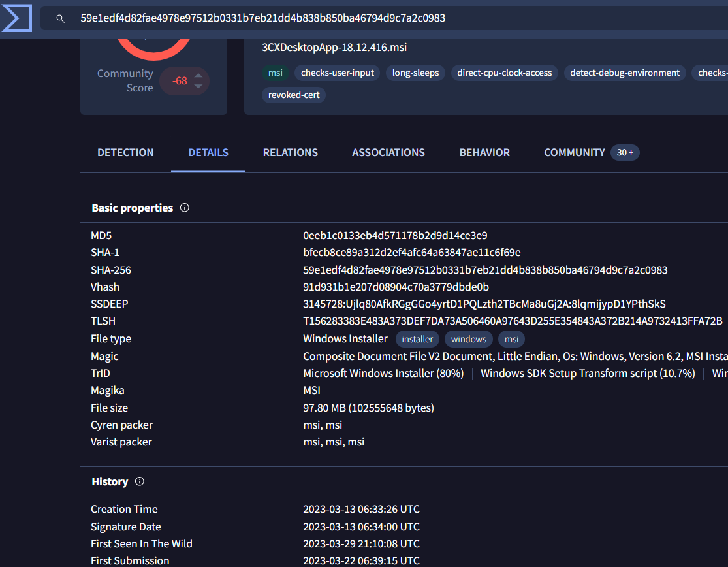Downvote the community score arrow
Screen dimensions: 728x567
(x=198, y=86)
